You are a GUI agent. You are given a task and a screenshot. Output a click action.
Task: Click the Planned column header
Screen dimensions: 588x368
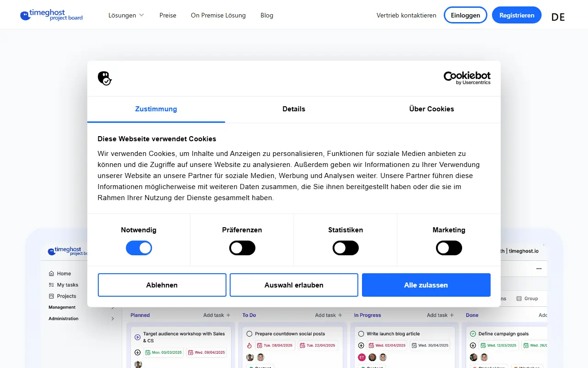click(140, 315)
